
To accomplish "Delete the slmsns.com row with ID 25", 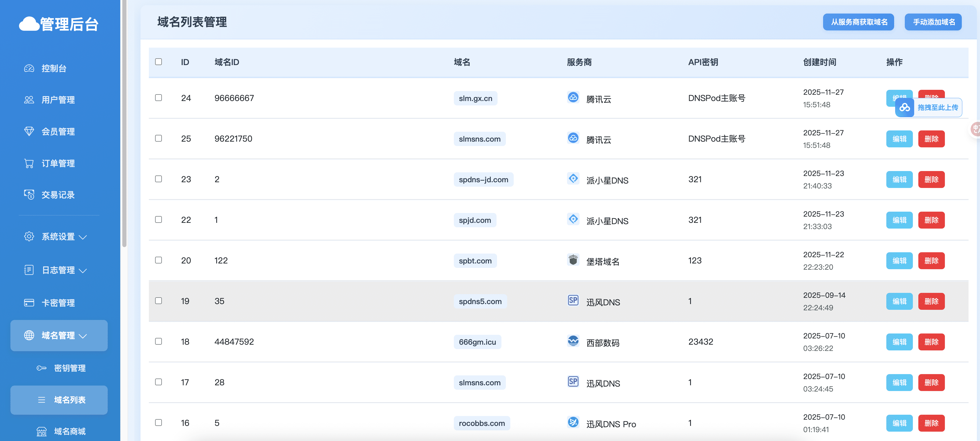I will (x=931, y=139).
